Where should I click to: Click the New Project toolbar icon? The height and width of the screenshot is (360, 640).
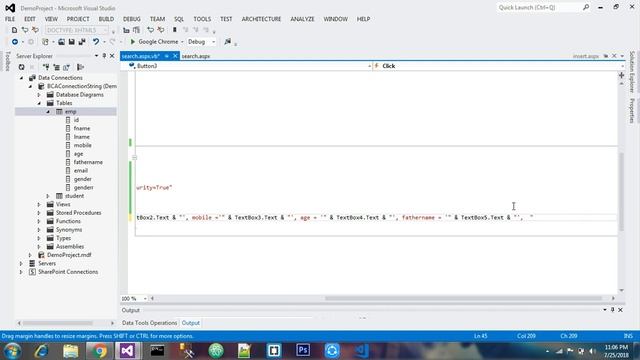(45, 42)
